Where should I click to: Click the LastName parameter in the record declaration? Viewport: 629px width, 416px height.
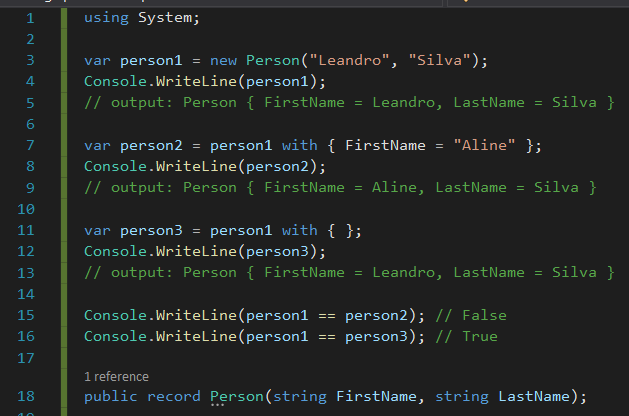(x=537, y=396)
